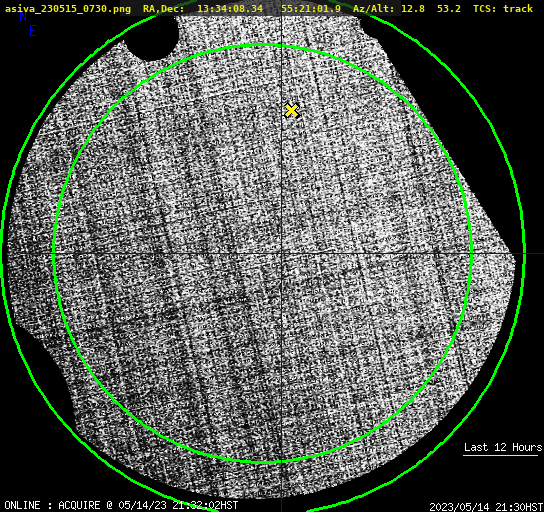Click the 'RA,Dec:' label
This screenshot has height=512, width=544.
point(163,8)
